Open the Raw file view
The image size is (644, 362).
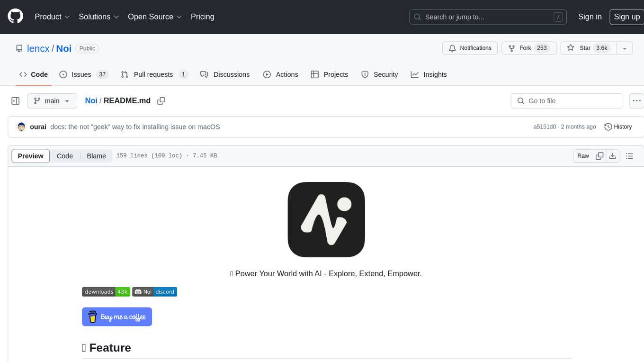583,156
